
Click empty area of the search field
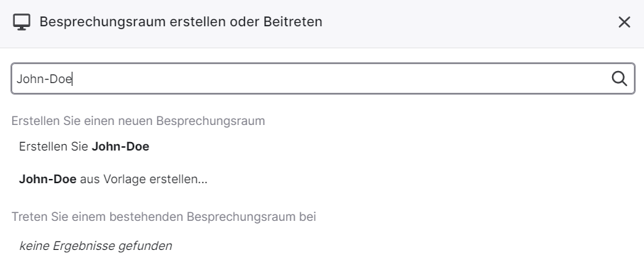(341, 78)
